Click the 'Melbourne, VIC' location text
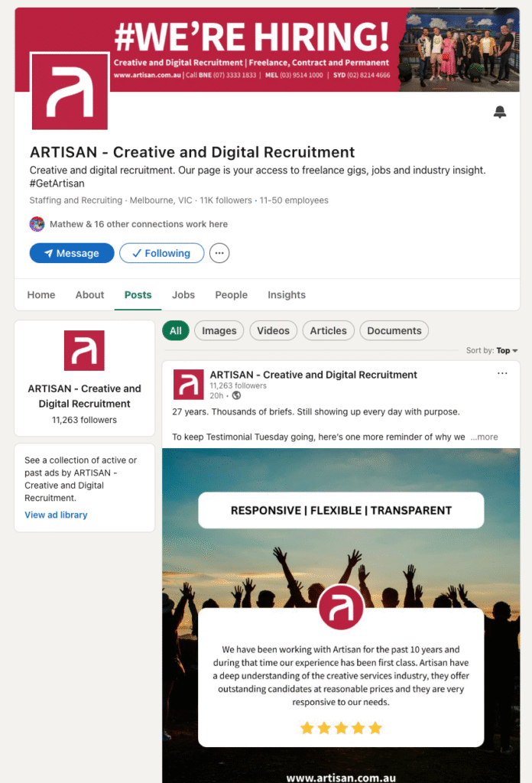532x783 pixels. pyautogui.click(x=161, y=200)
